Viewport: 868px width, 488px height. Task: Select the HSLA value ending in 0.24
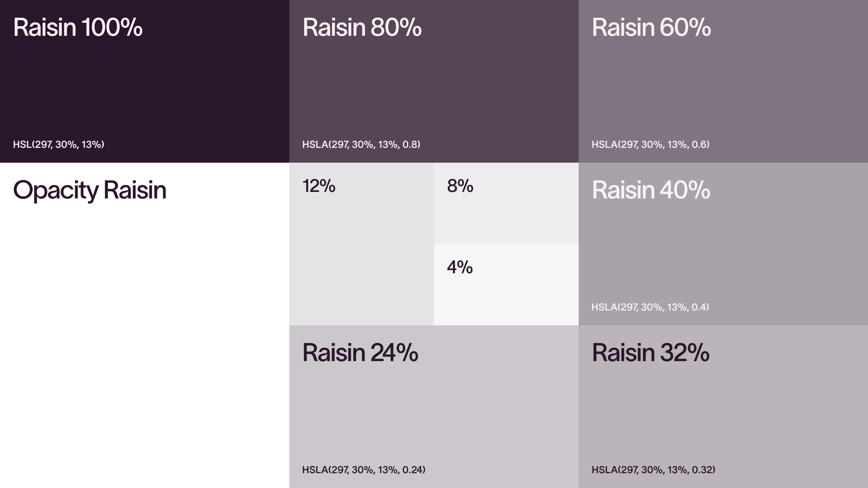click(364, 470)
